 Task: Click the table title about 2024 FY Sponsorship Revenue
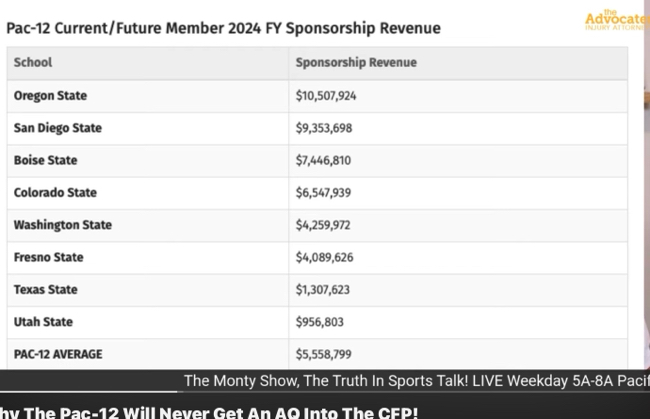pos(223,28)
